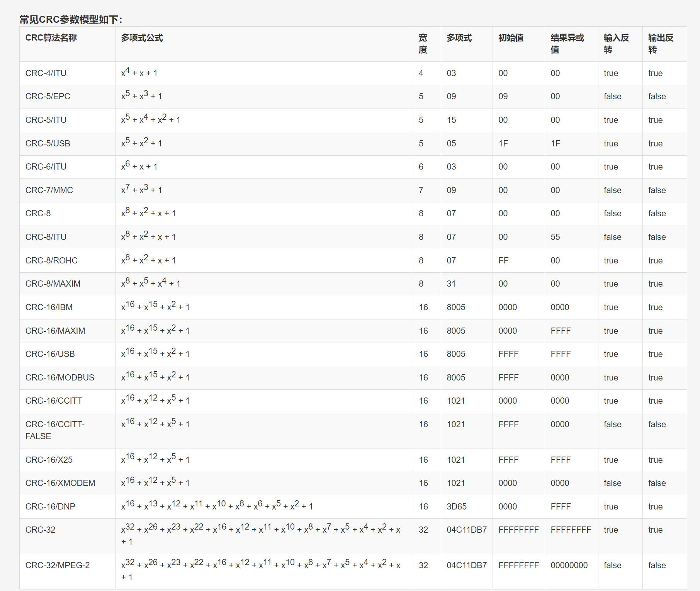The height and width of the screenshot is (591, 700).
Task: Select the CRC-5/USB row name
Action: (x=48, y=144)
